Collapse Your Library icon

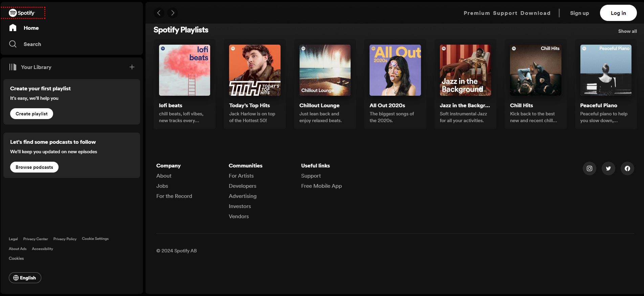click(x=13, y=67)
